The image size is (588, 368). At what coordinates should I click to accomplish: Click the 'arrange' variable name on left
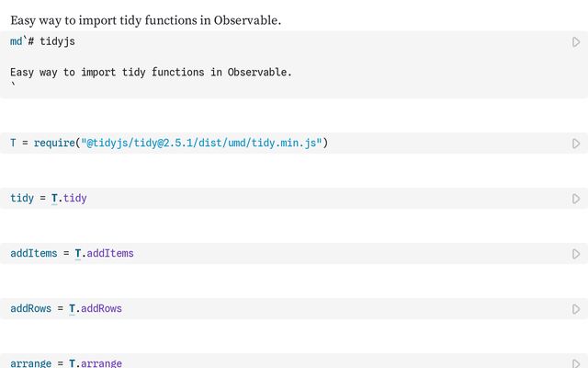pyautogui.click(x=30, y=363)
